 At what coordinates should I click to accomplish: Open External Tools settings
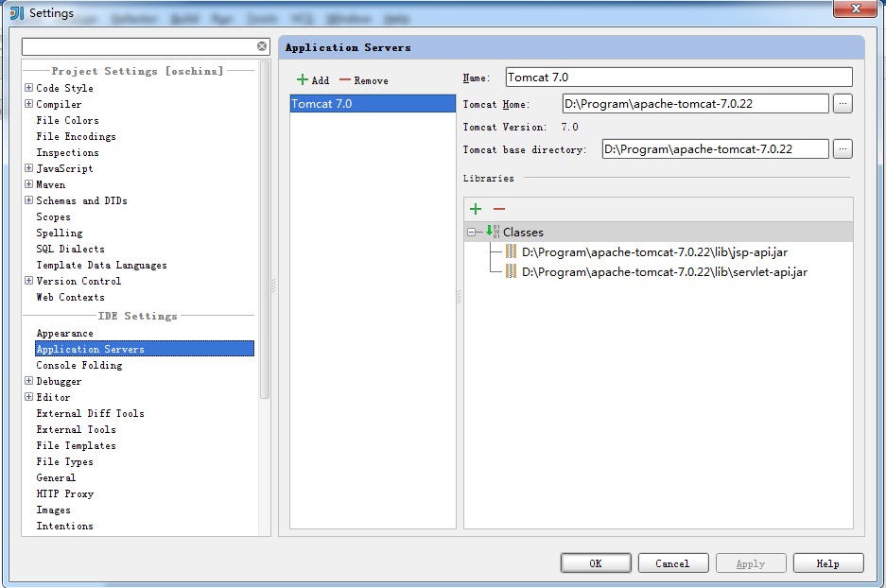[76, 429]
